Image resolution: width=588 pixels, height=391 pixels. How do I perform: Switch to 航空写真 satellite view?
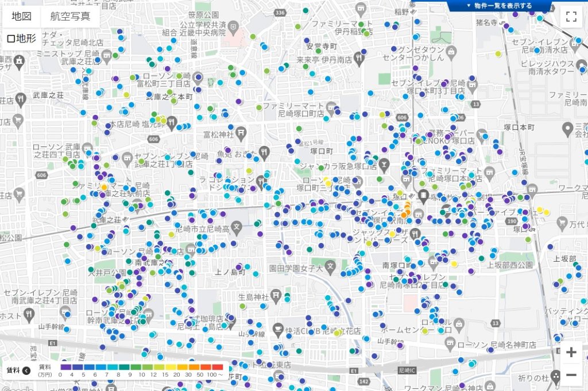click(70, 16)
